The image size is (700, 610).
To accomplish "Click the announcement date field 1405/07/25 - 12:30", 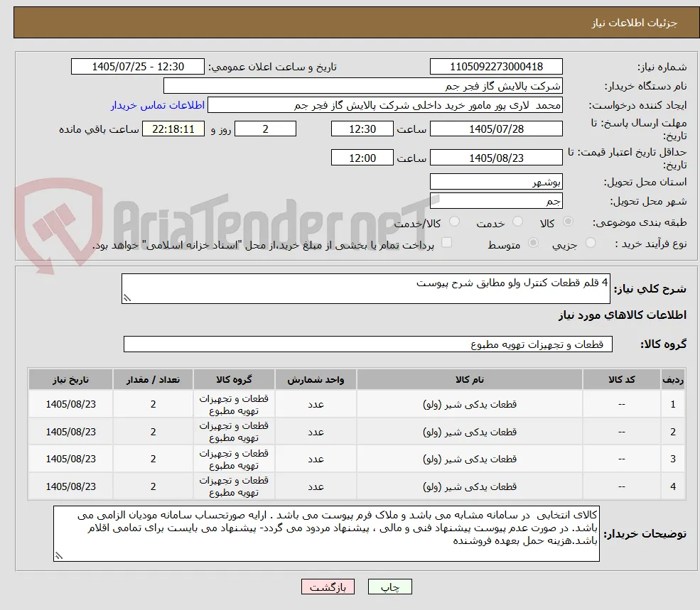I will pos(137,67).
